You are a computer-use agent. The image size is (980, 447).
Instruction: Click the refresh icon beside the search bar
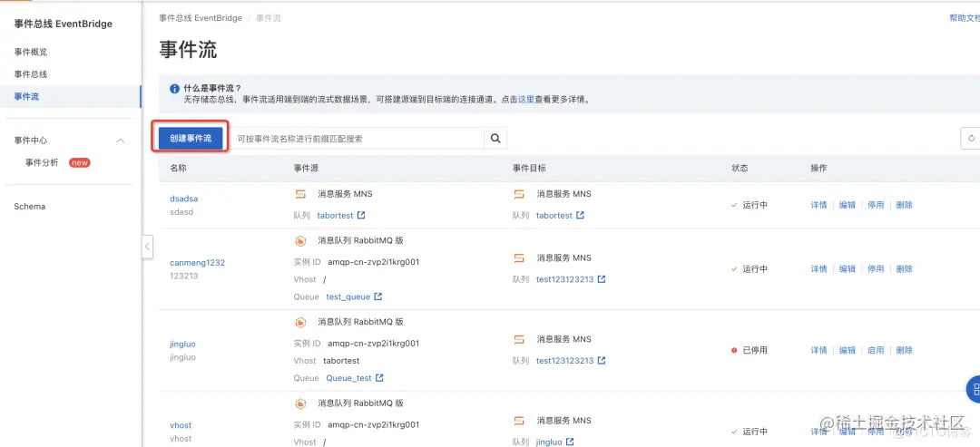(x=971, y=139)
